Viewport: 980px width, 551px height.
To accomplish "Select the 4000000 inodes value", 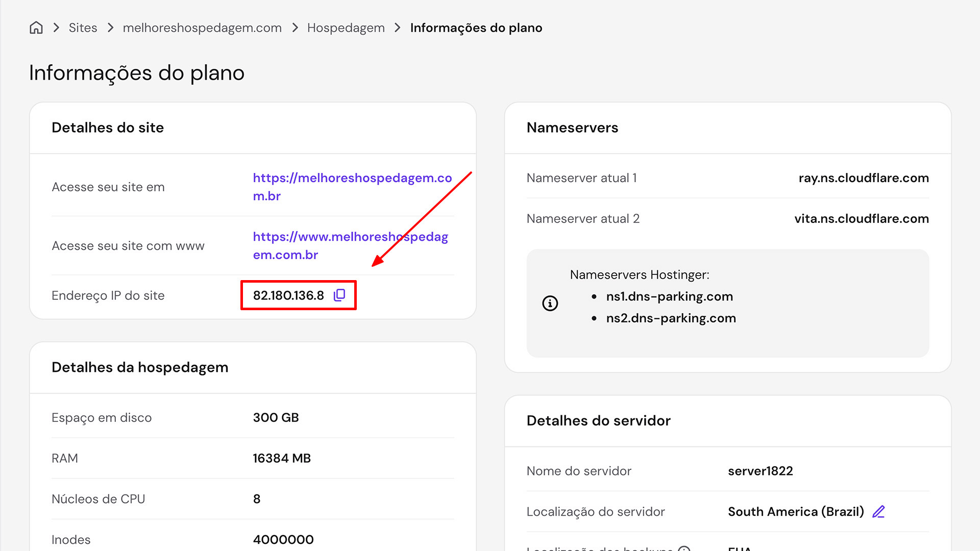I will [283, 540].
